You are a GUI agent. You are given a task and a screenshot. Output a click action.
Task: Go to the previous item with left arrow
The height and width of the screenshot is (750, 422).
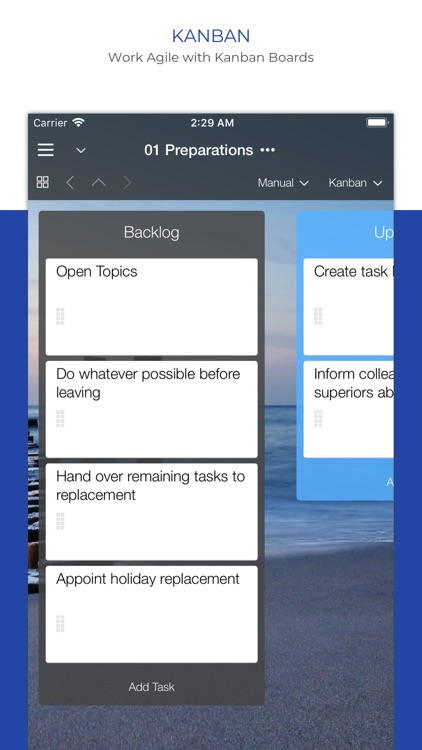[x=70, y=183]
